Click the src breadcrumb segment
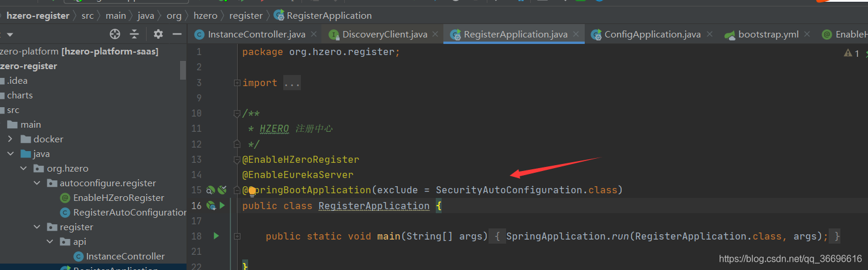The width and height of the screenshot is (868, 270). tap(87, 16)
